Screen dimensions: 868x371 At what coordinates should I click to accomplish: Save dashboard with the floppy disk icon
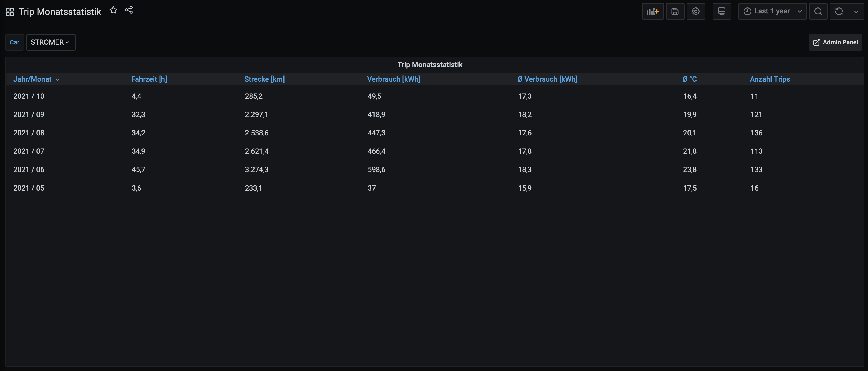[675, 11]
